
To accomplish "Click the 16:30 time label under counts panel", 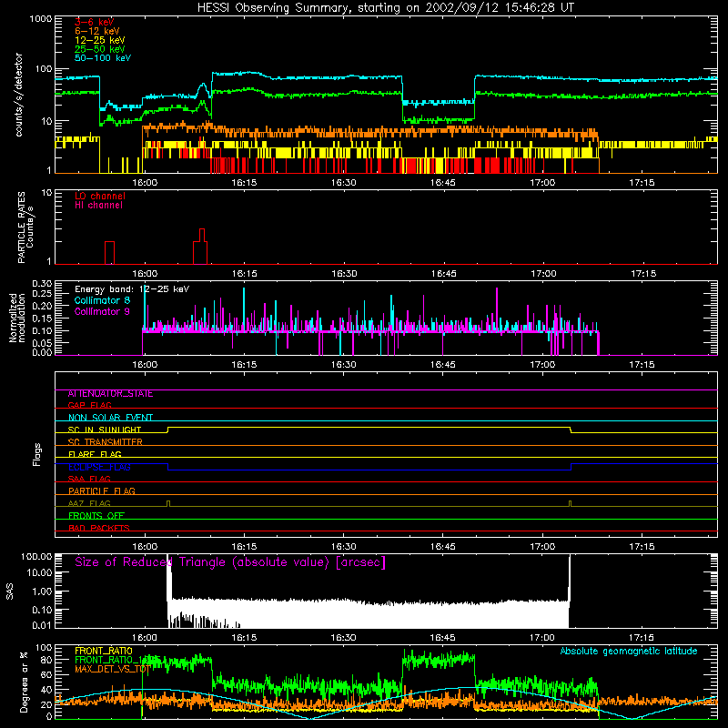I will coord(344,183).
